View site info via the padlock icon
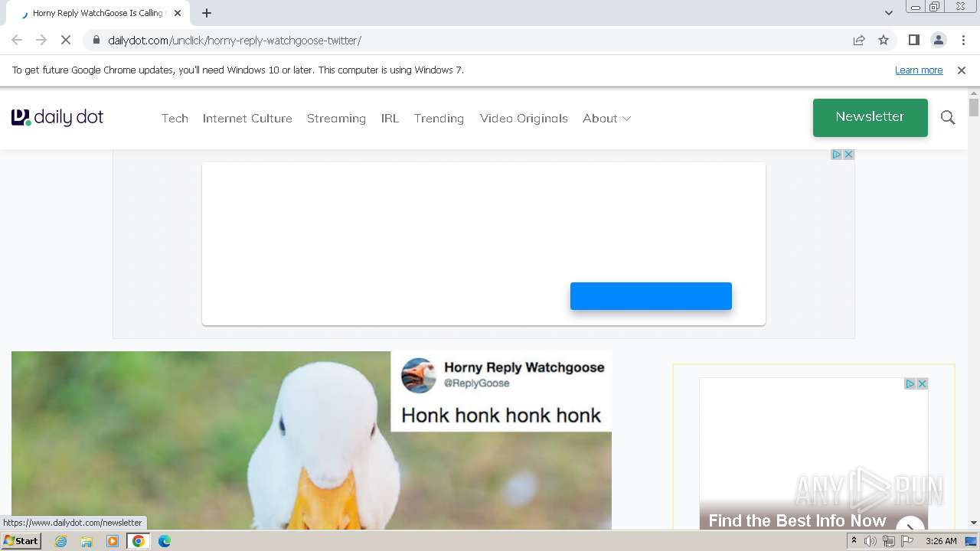Screen dimensions: 980x551 click(x=96, y=40)
